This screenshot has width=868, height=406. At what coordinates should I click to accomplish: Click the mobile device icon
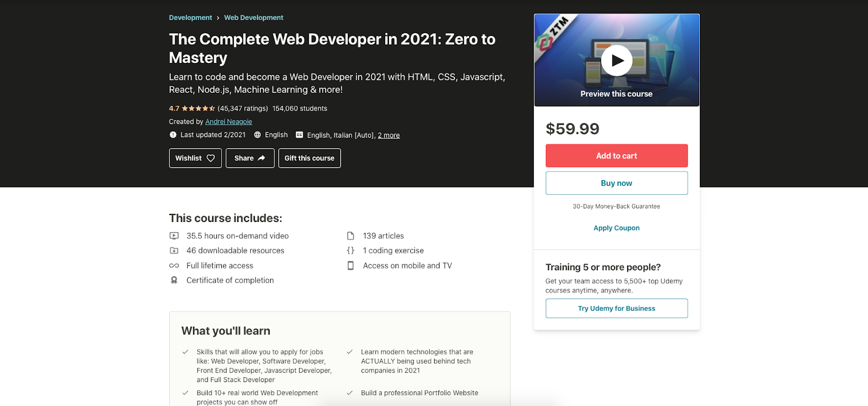click(350, 265)
